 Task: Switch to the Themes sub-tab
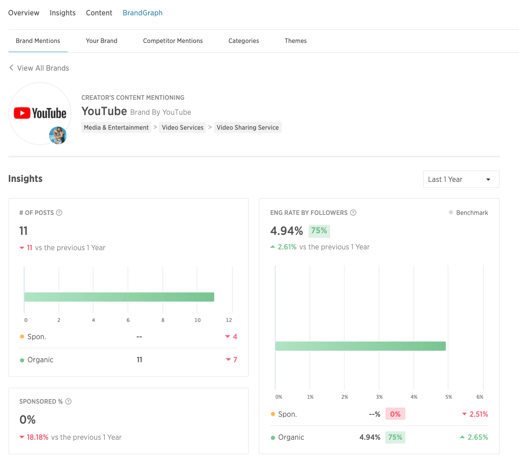pos(295,41)
